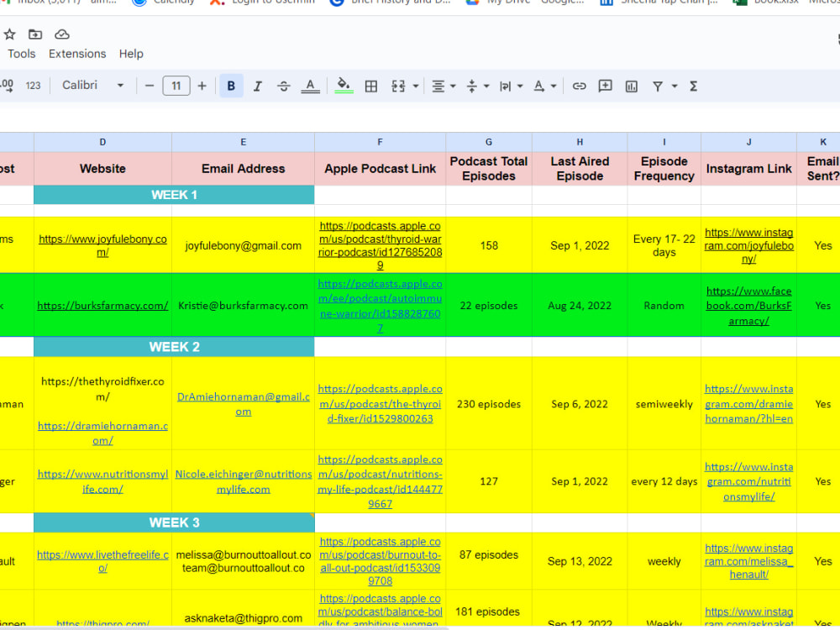Viewport: 840px width, 630px height.
Task: Select column E header
Action: point(244,142)
